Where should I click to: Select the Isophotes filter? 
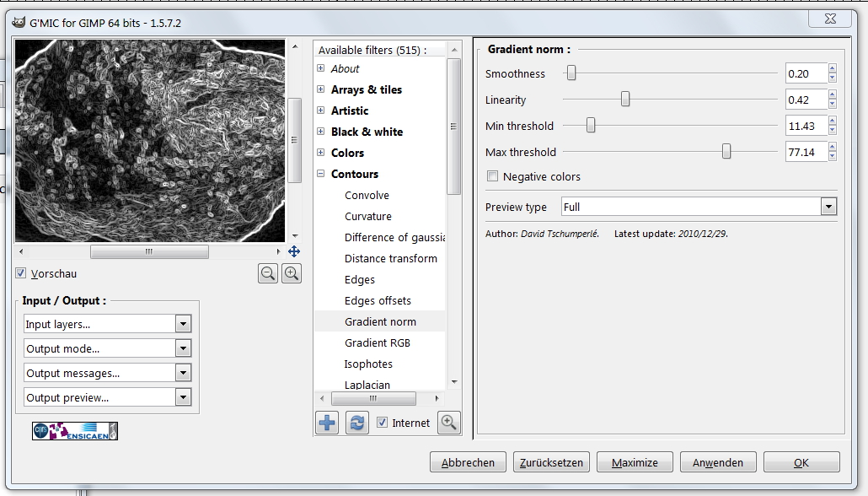click(x=368, y=364)
